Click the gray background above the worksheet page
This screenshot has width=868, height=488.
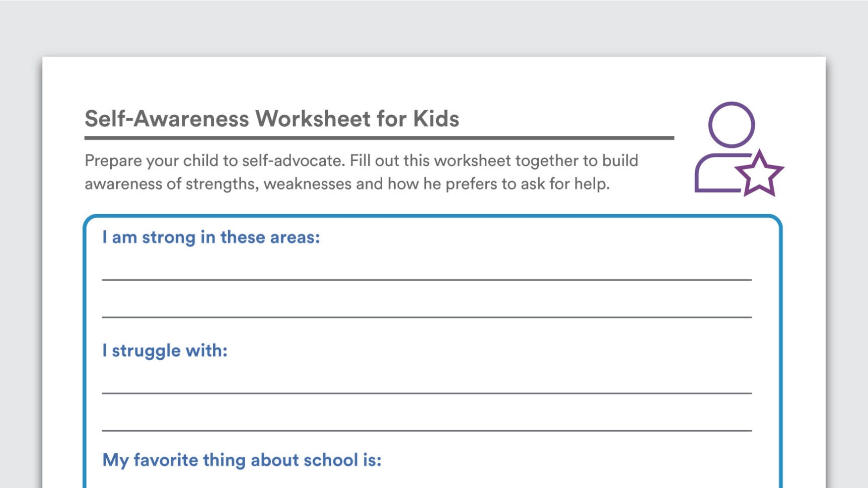433,28
